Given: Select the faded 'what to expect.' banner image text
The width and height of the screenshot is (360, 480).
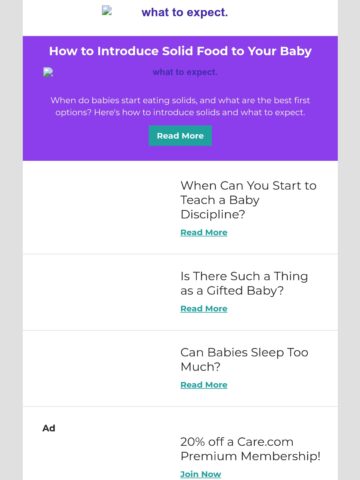Looking at the screenshot, I should click(185, 72).
